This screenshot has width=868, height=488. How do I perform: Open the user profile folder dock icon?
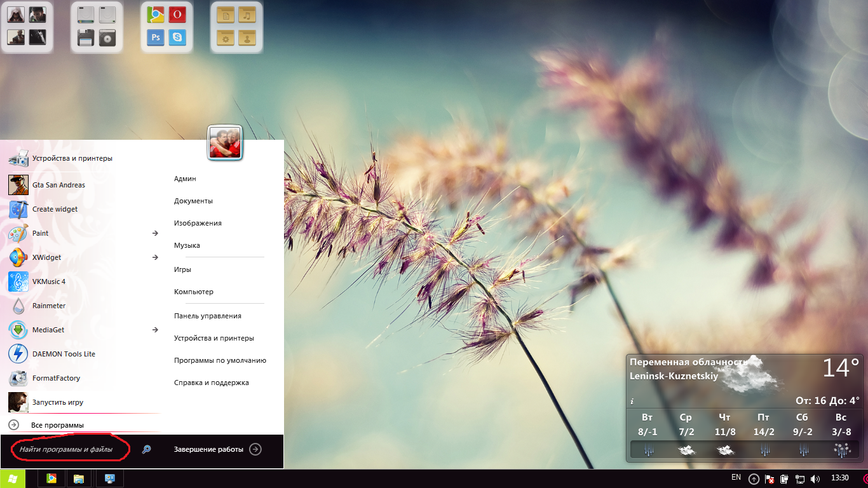pyautogui.click(x=247, y=37)
